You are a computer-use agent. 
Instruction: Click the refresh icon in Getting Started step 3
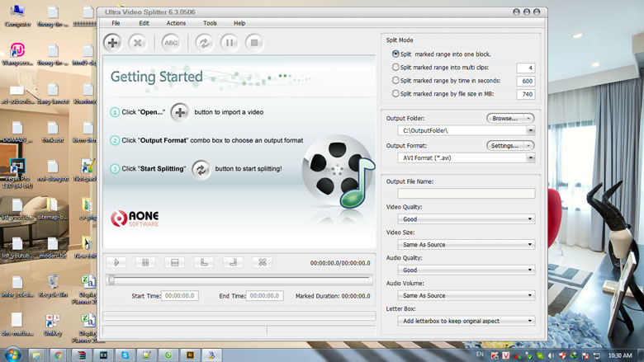[201, 169]
